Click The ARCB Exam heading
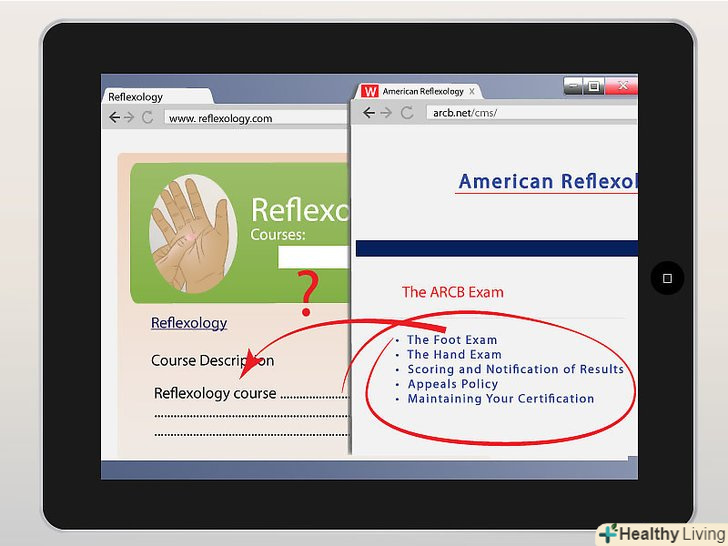 (x=453, y=292)
